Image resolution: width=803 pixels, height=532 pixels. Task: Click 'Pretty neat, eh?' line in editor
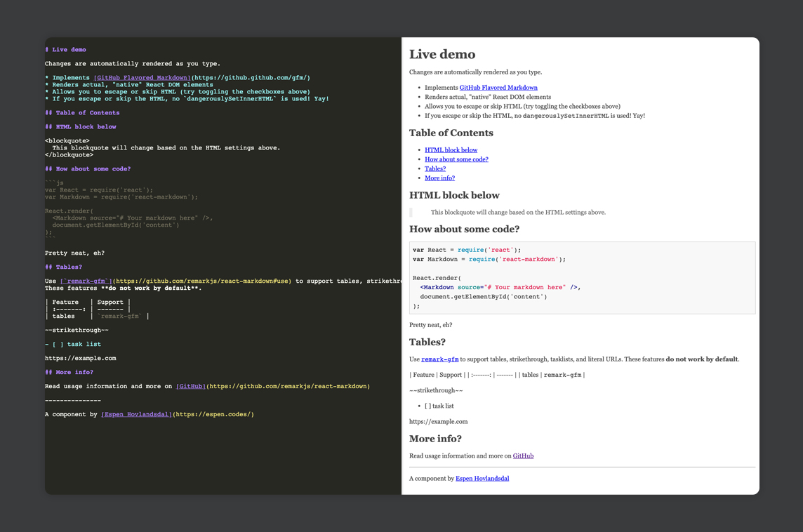tap(75, 253)
